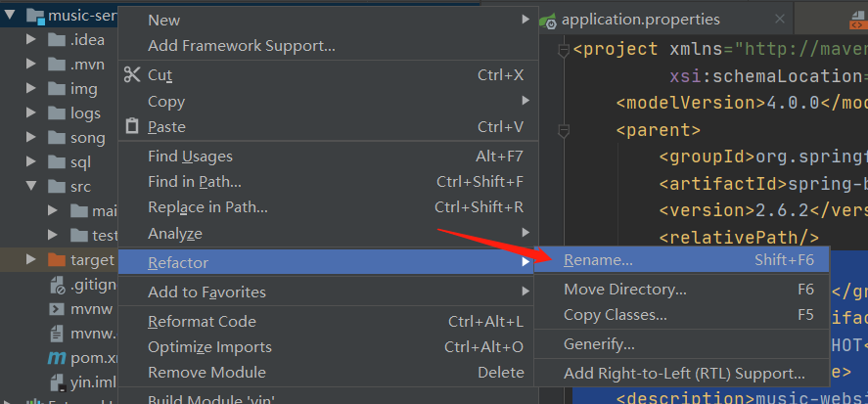Viewport: 868px width, 404px height.
Task: Expand the target folder node
Action: point(31,260)
